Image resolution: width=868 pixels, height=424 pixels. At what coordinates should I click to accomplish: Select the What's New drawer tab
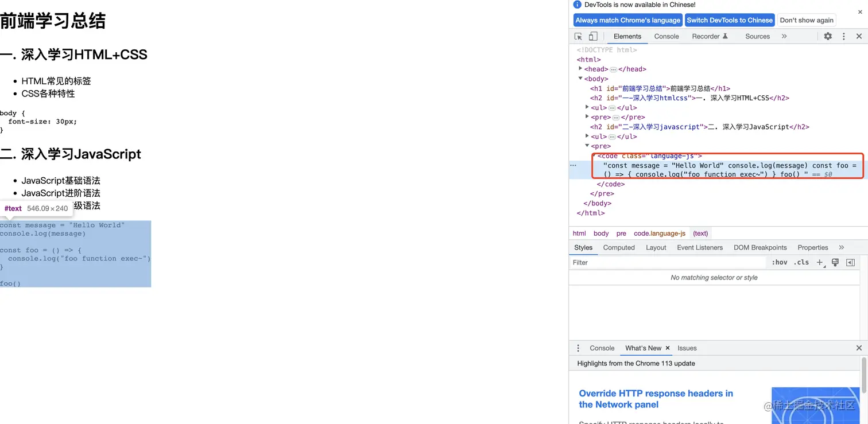(643, 348)
